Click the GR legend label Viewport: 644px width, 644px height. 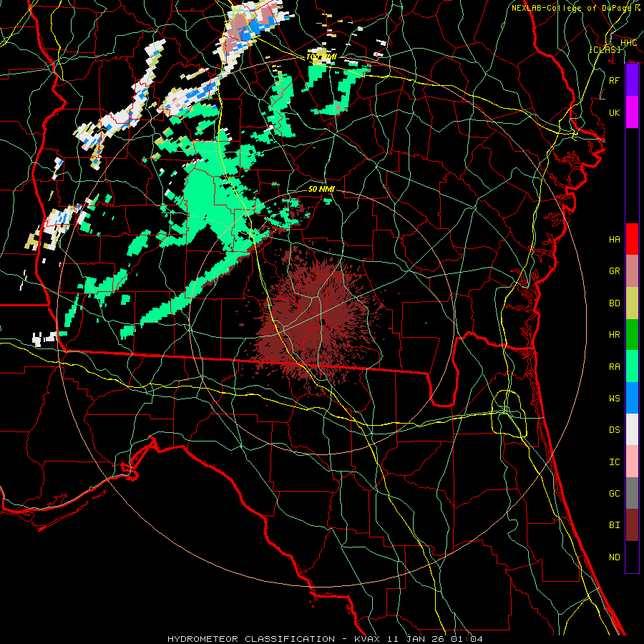[x=615, y=271]
